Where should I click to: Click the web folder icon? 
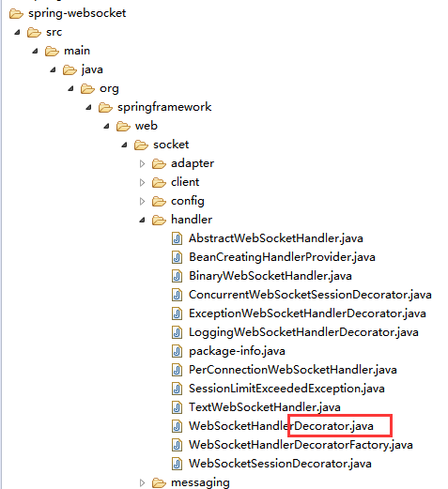123,127
